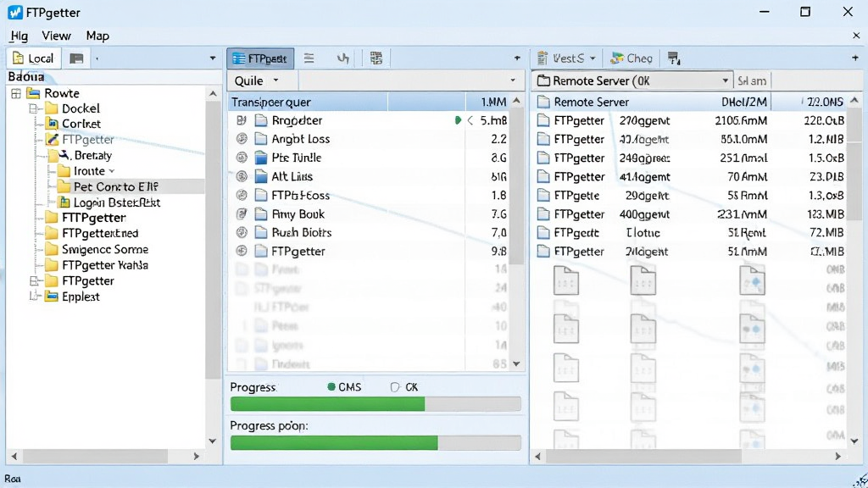Click remote panel horizontal scrollbar right arrow
Screen dimensions: 868x488
[838, 457]
